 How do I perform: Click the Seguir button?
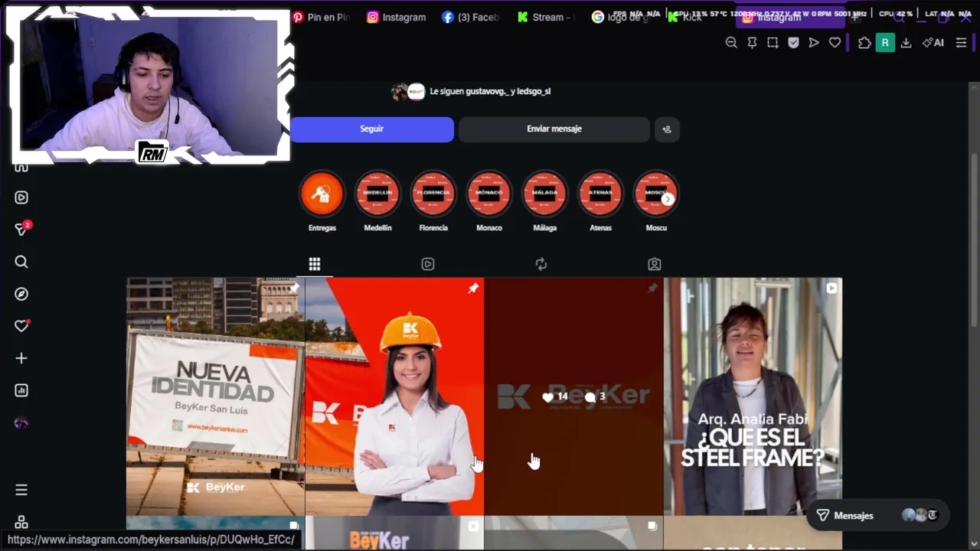pos(371,129)
